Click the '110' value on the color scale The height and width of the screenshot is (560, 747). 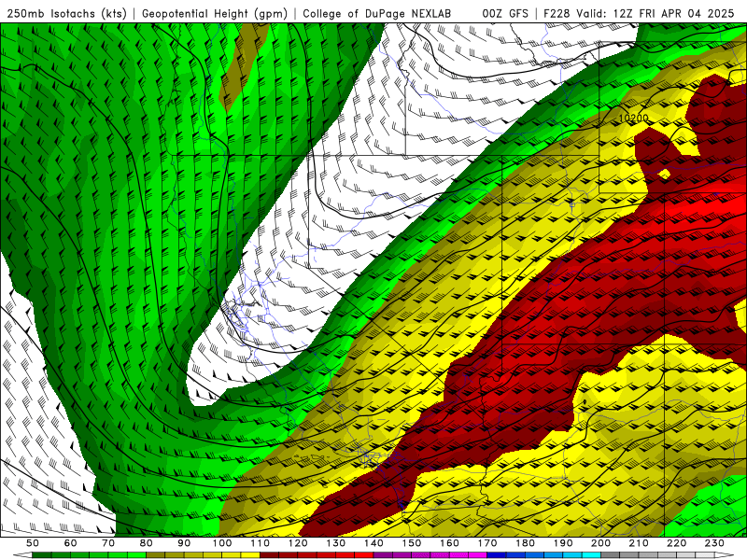tap(261, 543)
